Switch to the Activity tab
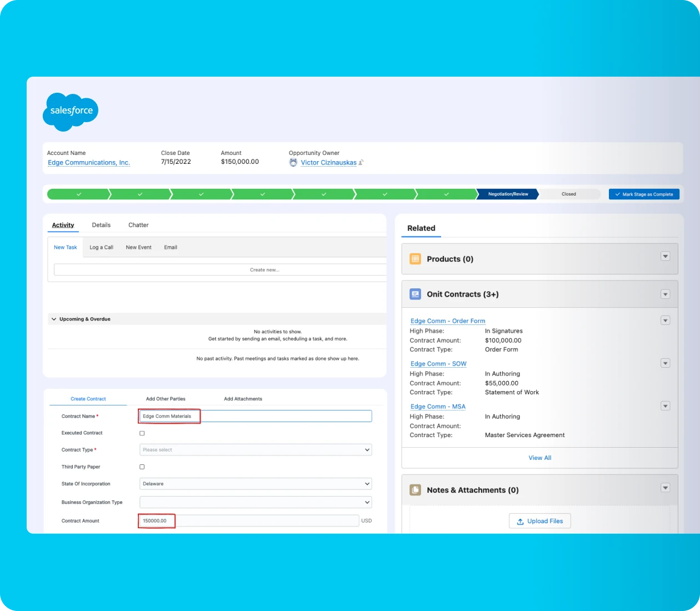Image resolution: width=700 pixels, height=611 pixels. [63, 225]
